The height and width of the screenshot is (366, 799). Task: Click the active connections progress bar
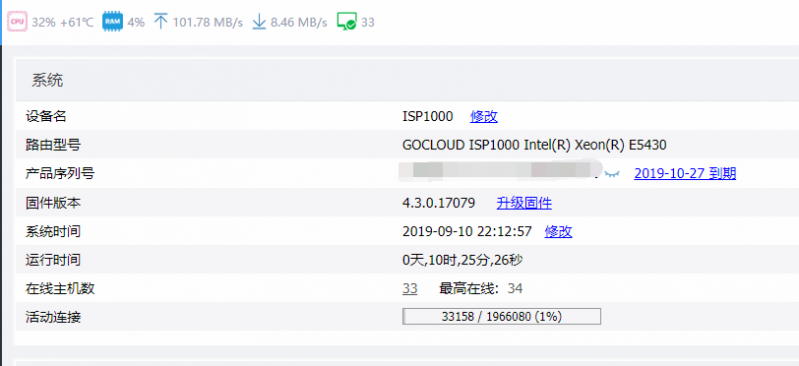[x=501, y=317]
